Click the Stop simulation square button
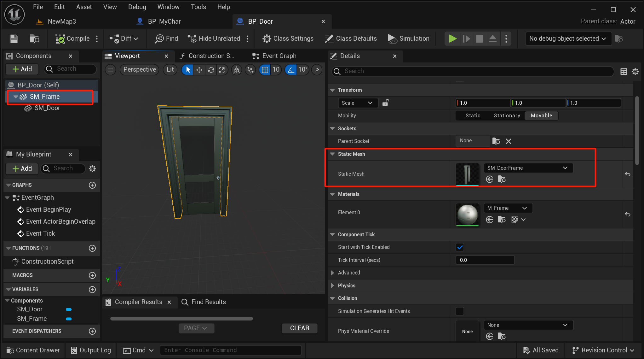644x359 pixels. tap(479, 39)
